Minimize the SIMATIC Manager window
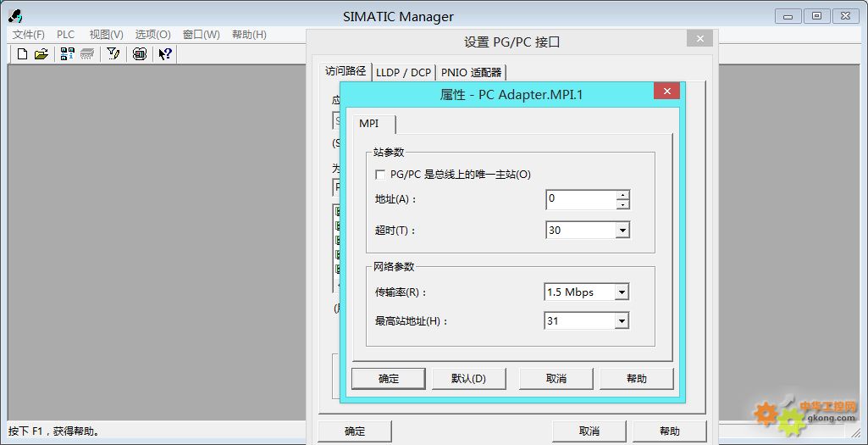 [x=788, y=17]
